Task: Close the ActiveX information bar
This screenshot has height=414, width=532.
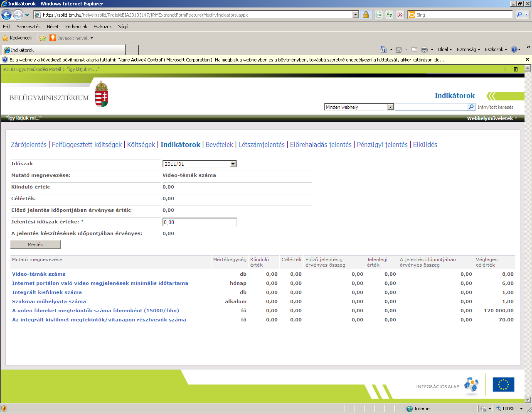Action: pyautogui.click(x=527, y=59)
